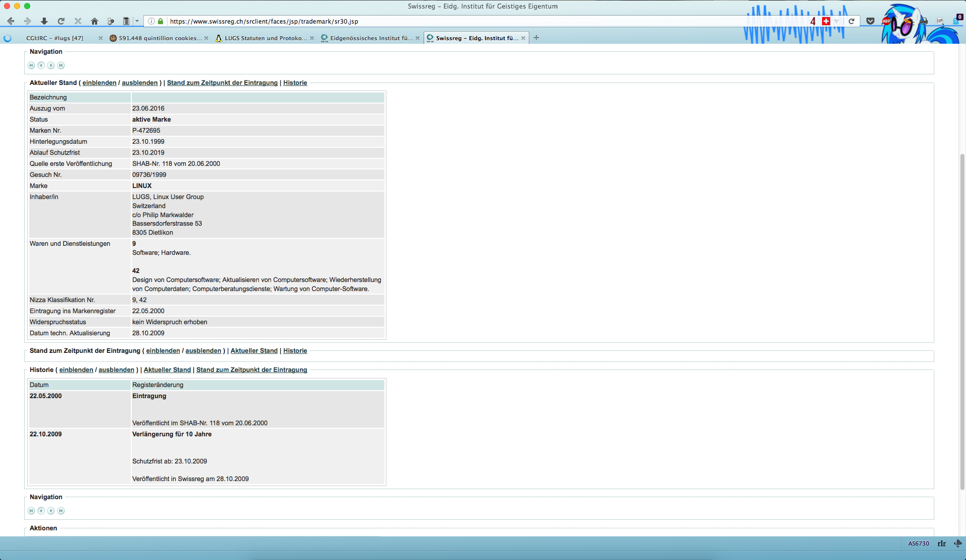
Task: Click the rIr status bar icon
Action: pos(942,543)
